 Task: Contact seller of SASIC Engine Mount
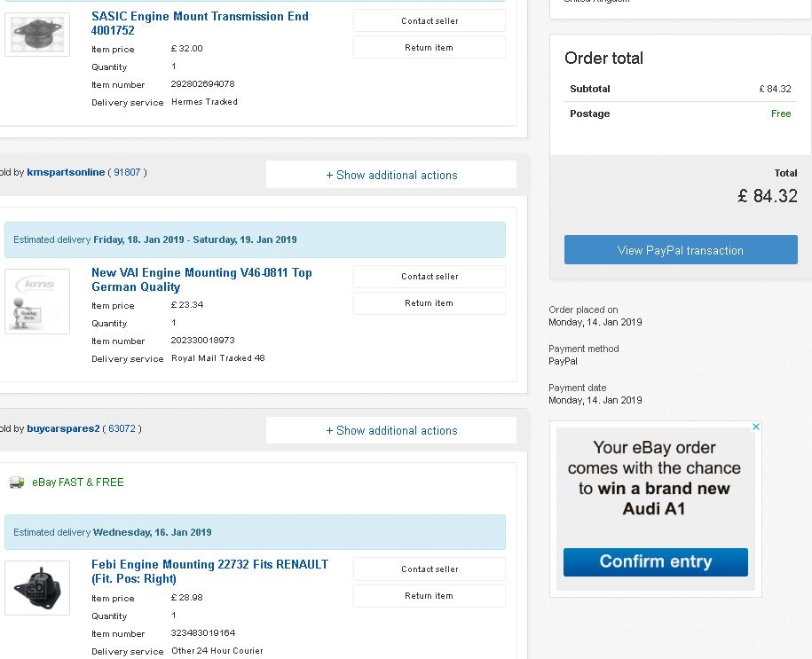[430, 20]
